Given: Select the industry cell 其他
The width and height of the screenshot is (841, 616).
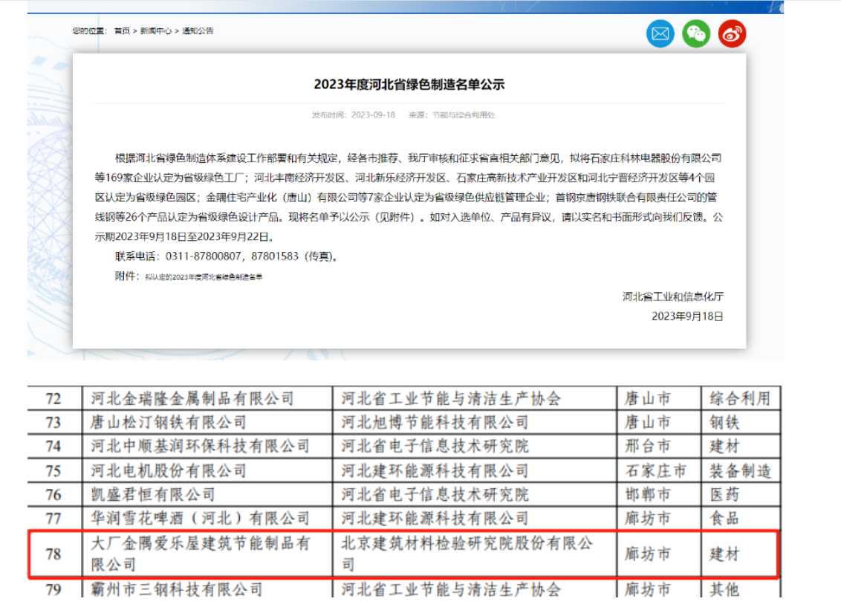Looking at the screenshot, I should (x=741, y=589).
